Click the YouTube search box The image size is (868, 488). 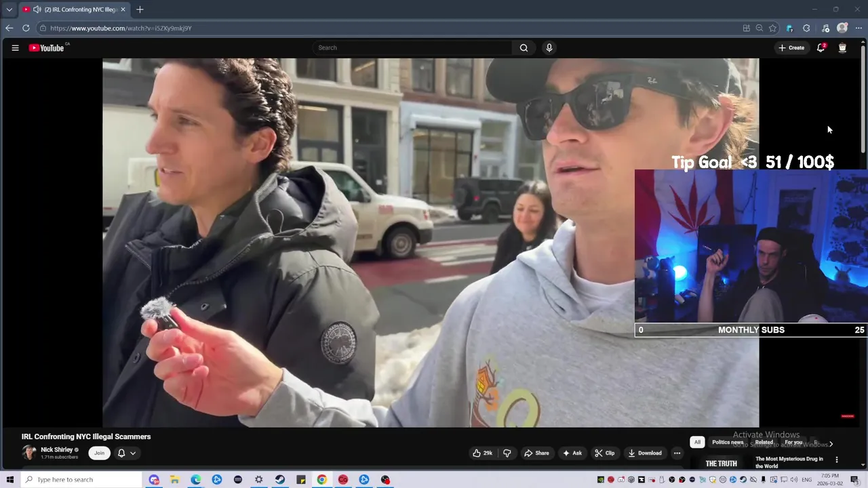(412, 47)
